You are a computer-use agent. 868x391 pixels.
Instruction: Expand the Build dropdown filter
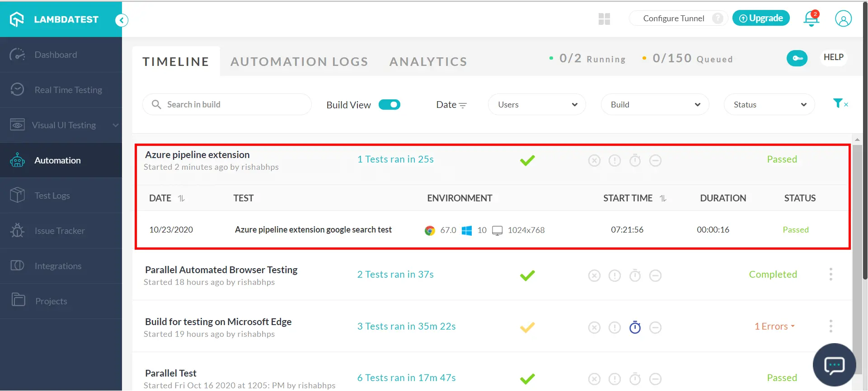pos(655,105)
